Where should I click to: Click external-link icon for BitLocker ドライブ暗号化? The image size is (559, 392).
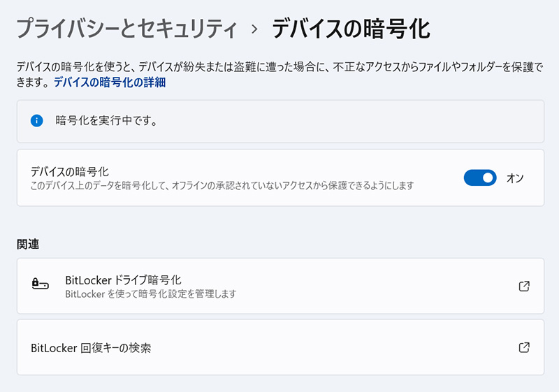tap(524, 286)
